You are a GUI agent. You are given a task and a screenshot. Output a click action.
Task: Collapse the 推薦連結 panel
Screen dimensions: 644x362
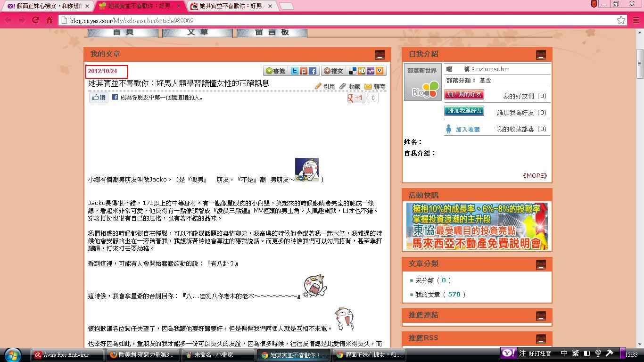(x=541, y=316)
